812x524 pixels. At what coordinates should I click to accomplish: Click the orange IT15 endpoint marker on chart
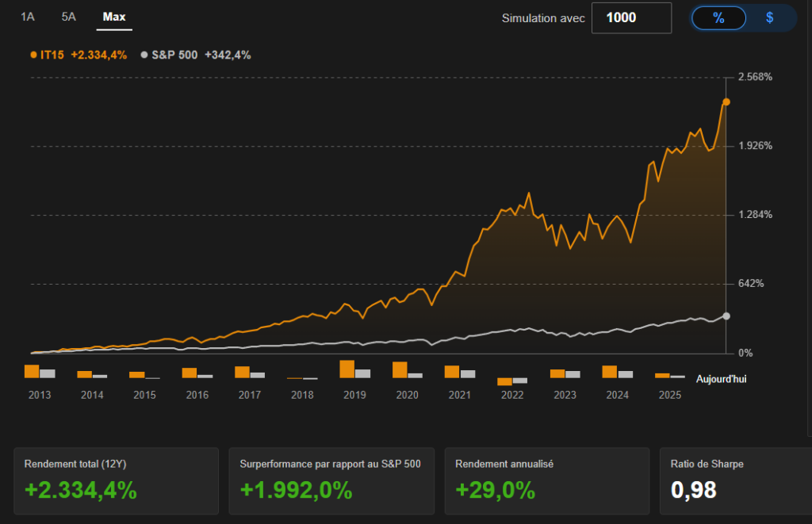point(726,101)
